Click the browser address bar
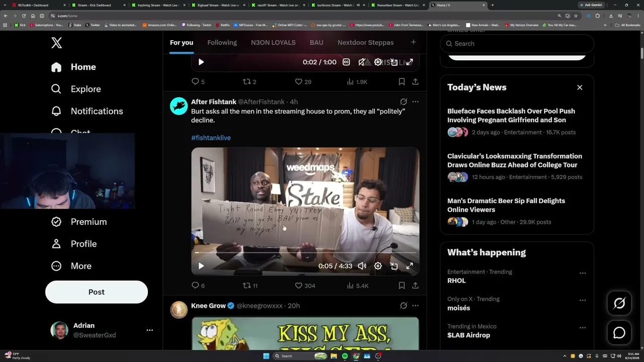The height and width of the screenshot is (362, 644). click(x=302, y=16)
